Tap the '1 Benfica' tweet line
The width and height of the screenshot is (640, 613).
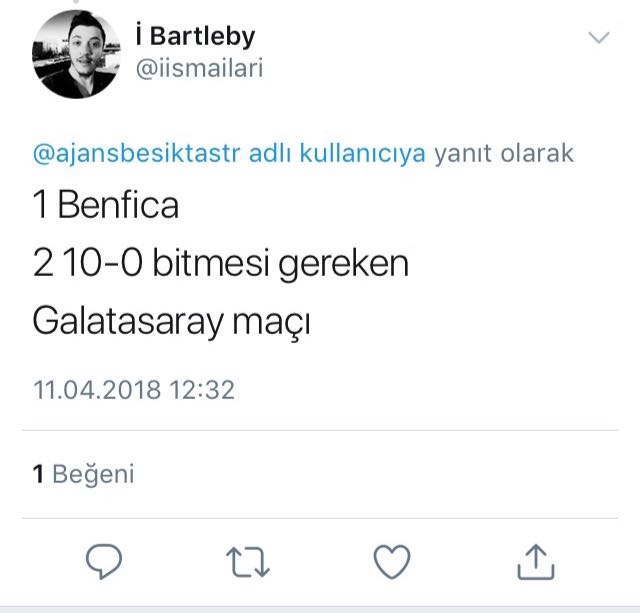pyautogui.click(x=106, y=206)
